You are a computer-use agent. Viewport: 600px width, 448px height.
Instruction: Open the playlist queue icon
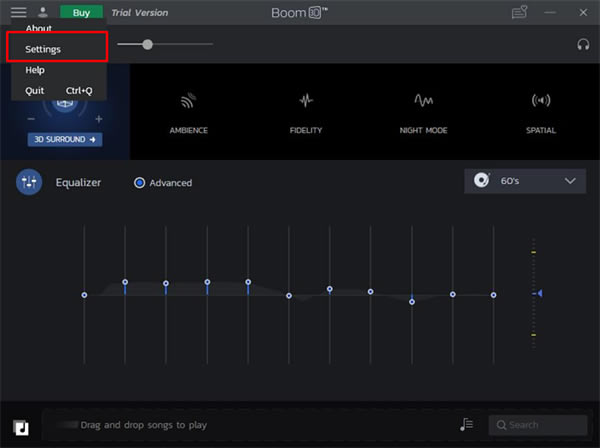point(467,424)
